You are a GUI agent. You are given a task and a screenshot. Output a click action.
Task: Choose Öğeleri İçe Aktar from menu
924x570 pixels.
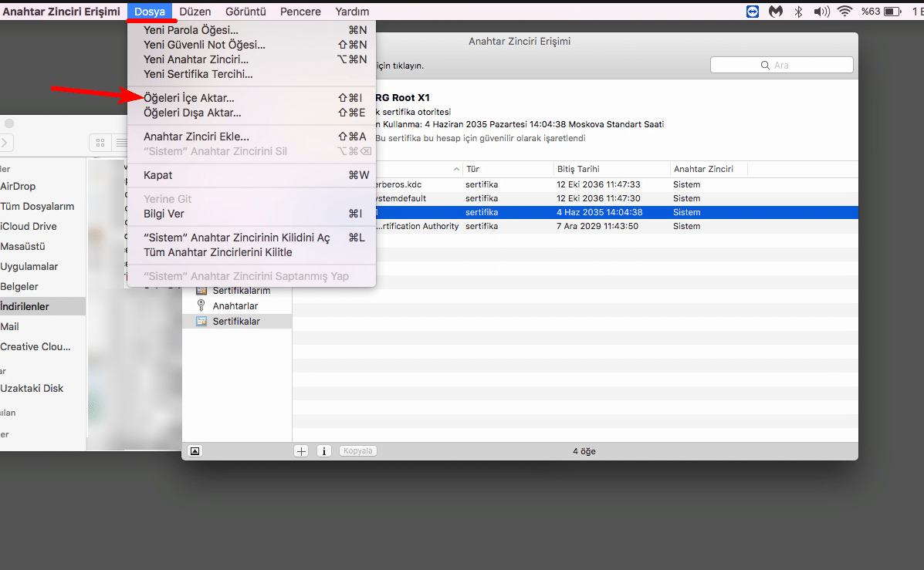click(x=189, y=98)
